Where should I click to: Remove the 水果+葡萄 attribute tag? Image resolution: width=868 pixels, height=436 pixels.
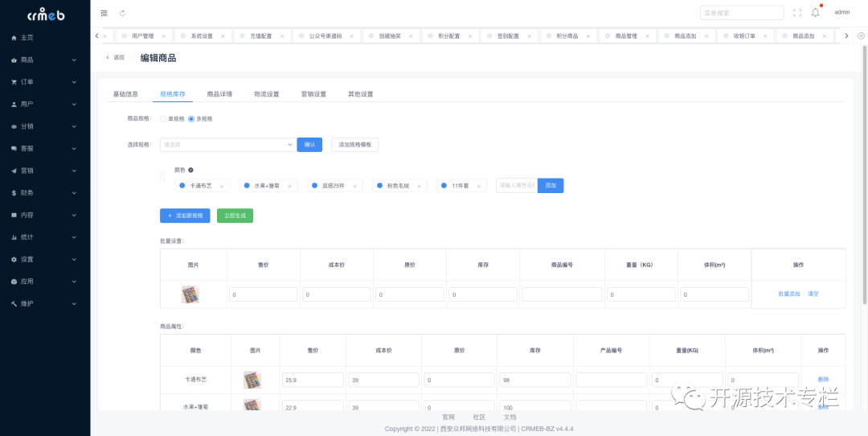(x=289, y=186)
